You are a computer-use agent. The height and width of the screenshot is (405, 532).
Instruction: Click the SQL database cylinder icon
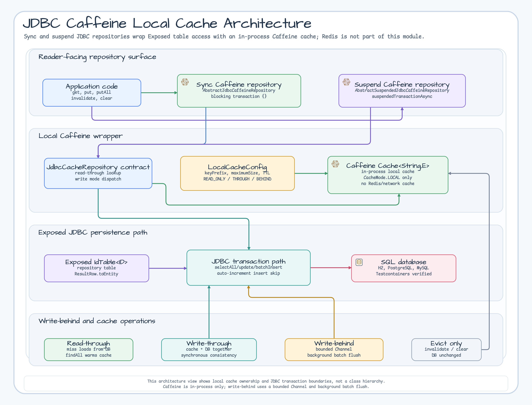point(359,262)
